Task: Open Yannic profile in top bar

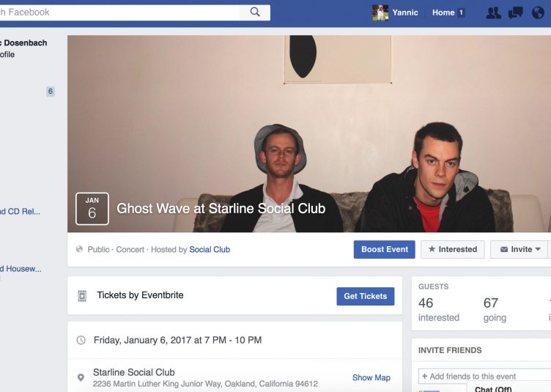Action: pos(405,12)
